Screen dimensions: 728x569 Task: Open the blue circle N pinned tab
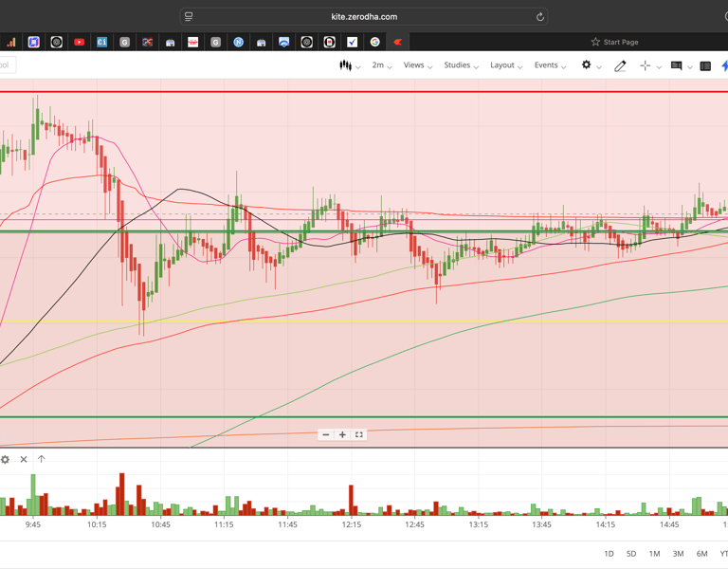click(238, 43)
